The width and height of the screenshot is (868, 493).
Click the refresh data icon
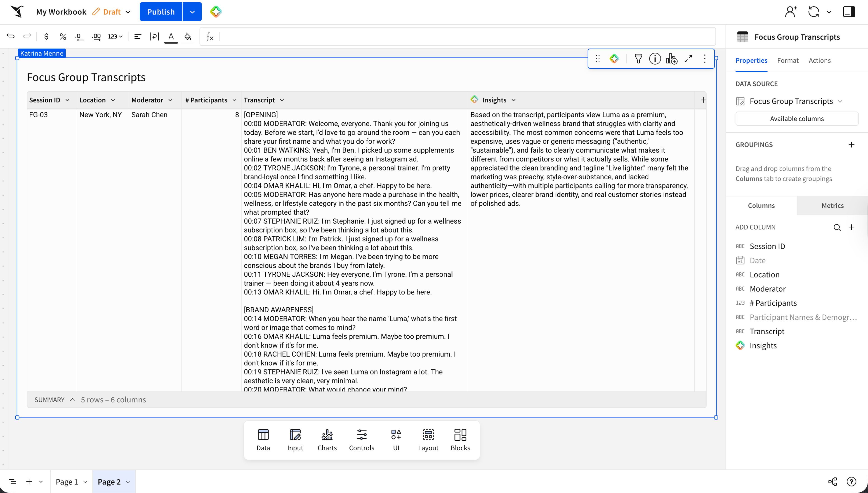(814, 12)
